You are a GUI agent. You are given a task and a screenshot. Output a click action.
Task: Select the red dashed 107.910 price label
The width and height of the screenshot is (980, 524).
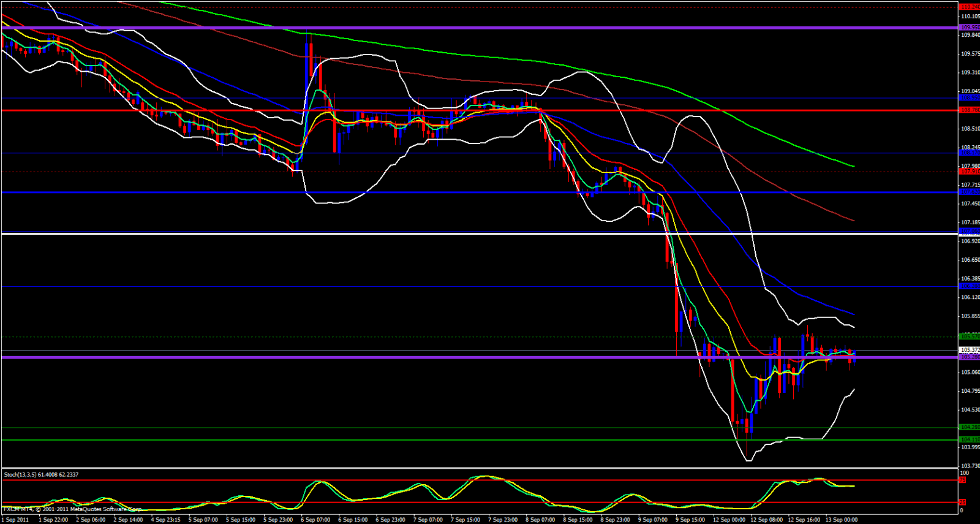click(x=969, y=172)
